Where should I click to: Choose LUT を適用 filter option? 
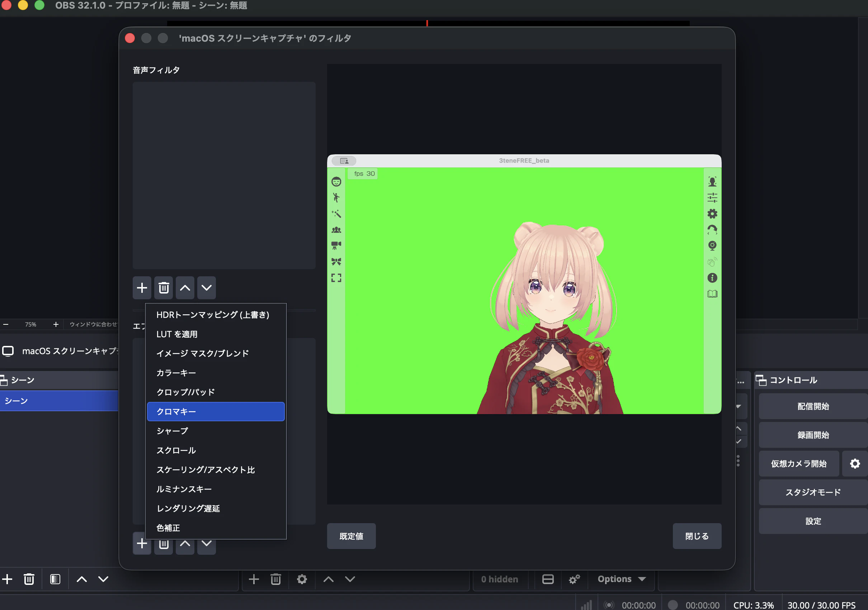(x=216, y=334)
